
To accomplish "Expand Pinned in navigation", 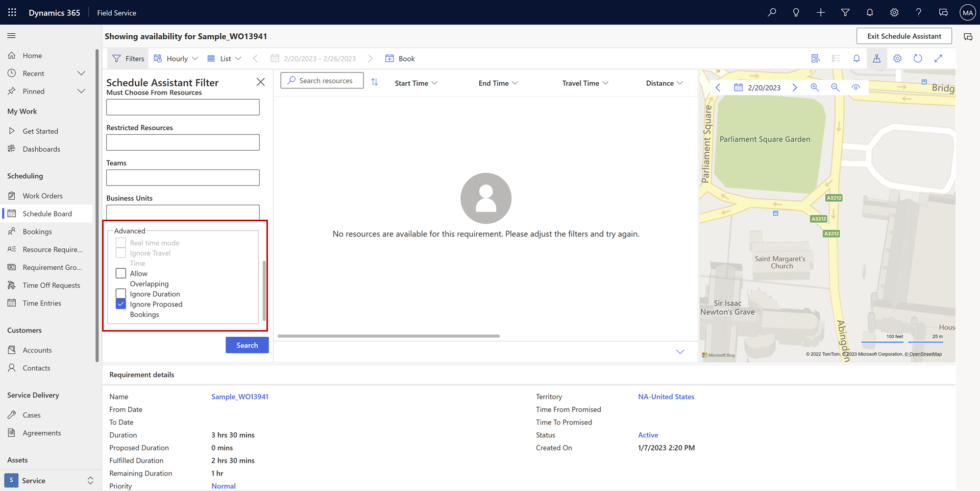I will [81, 91].
